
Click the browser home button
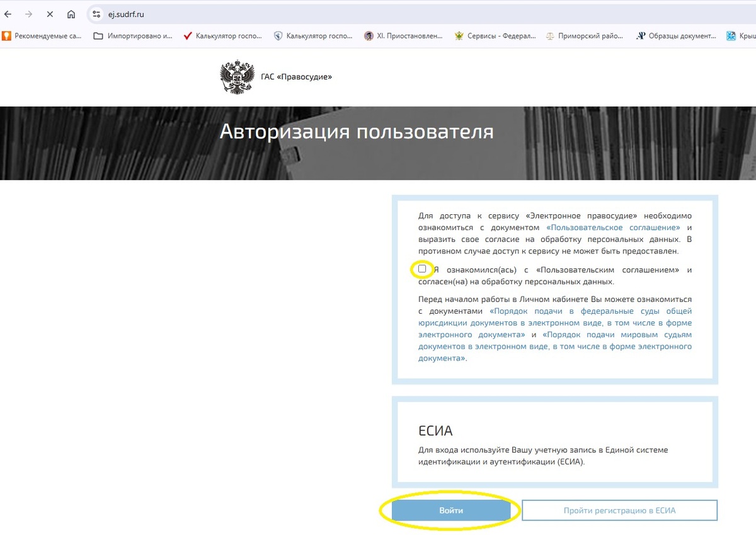[71, 13]
